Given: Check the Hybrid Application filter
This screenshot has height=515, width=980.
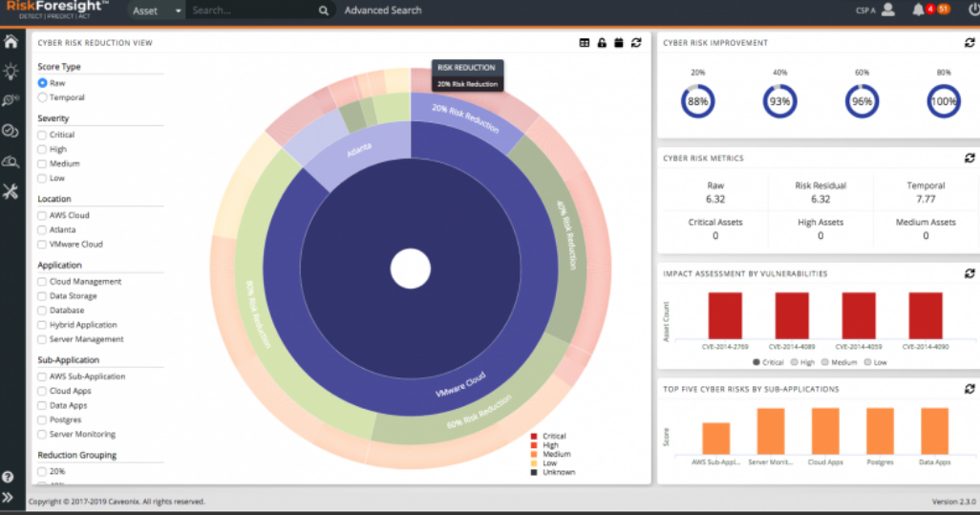Looking at the screenshot, I should (x=42, y=325).
